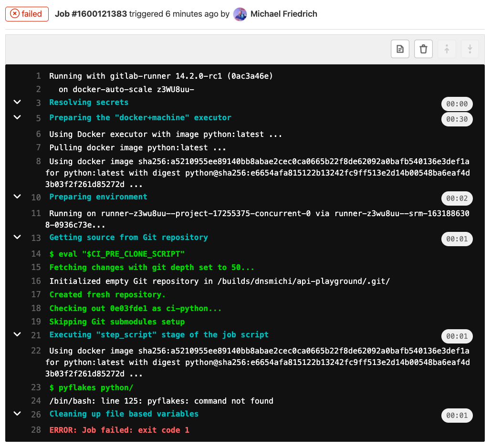Collapse the Resolving secrets section chevron
This screenshot has height=448, width=491.
(17, 102)
